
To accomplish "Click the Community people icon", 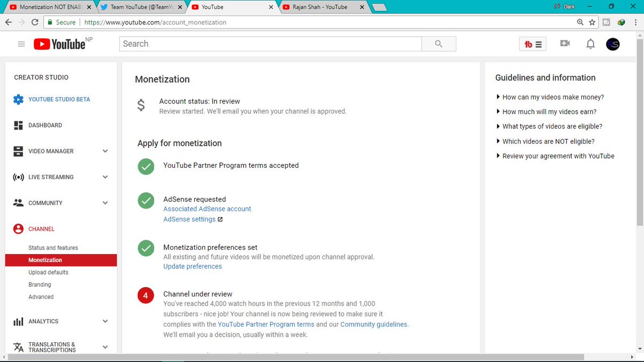I will [18, 203].
